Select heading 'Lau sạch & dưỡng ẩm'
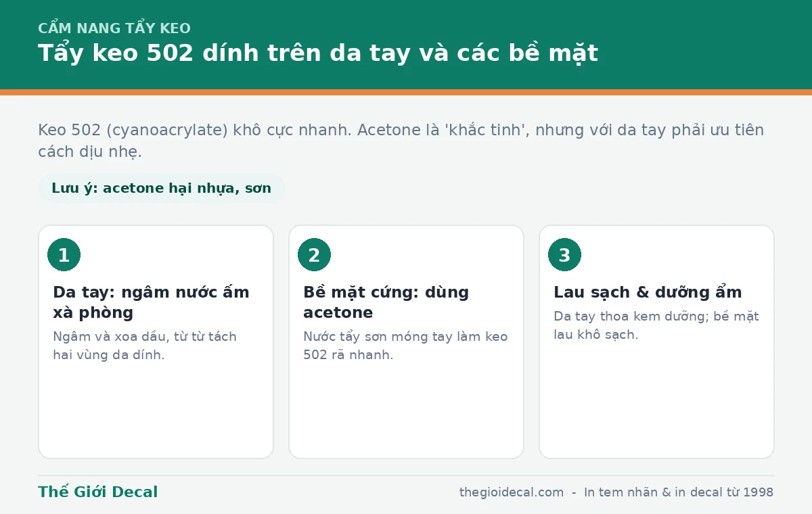 click(648, 292)
